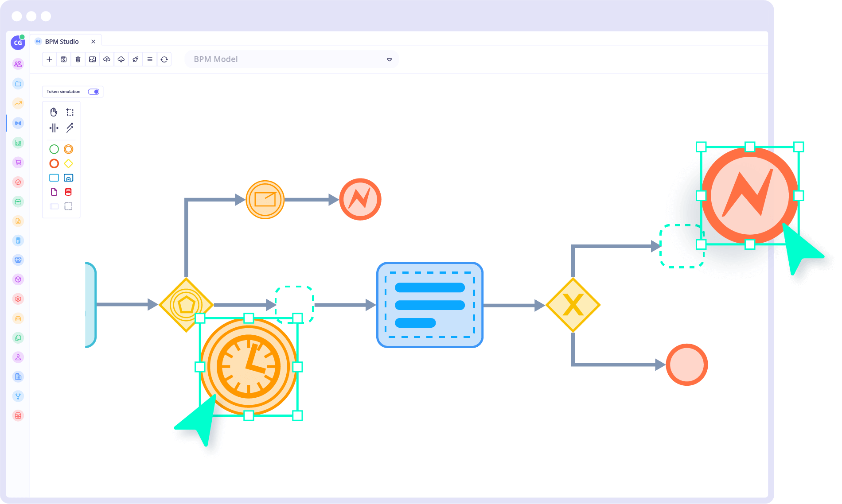Open the blue buildings sidebar icon
The width and height of the screenshot is (842, 504).
click(18, 377)
